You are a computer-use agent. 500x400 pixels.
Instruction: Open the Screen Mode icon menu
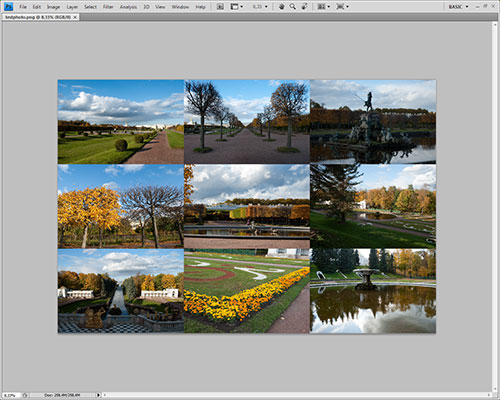(342, 7)
